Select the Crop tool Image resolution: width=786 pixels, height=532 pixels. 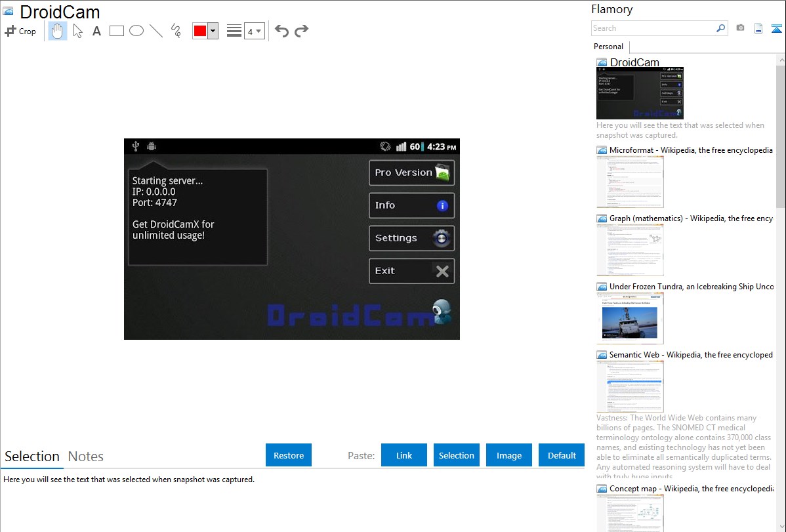click(x=20, y=31)
